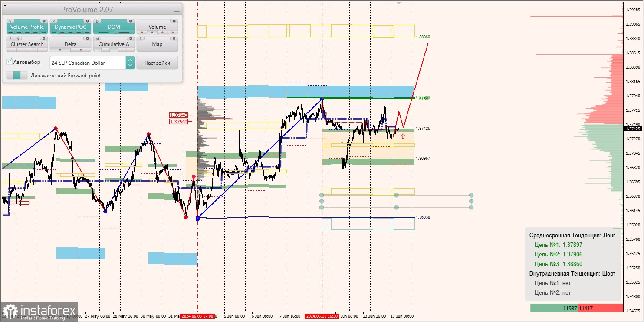Toggle the red line segment under DOM

pos(124,33)
